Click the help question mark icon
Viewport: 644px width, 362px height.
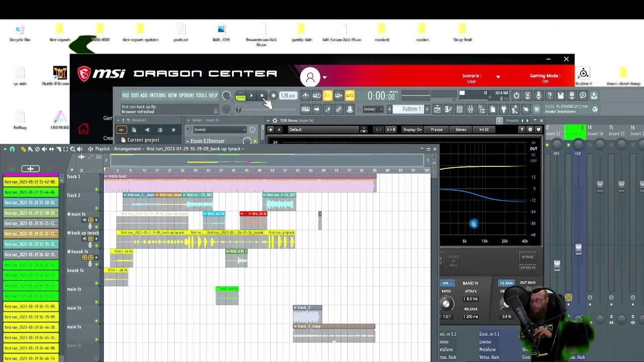(x=549, y=96)
